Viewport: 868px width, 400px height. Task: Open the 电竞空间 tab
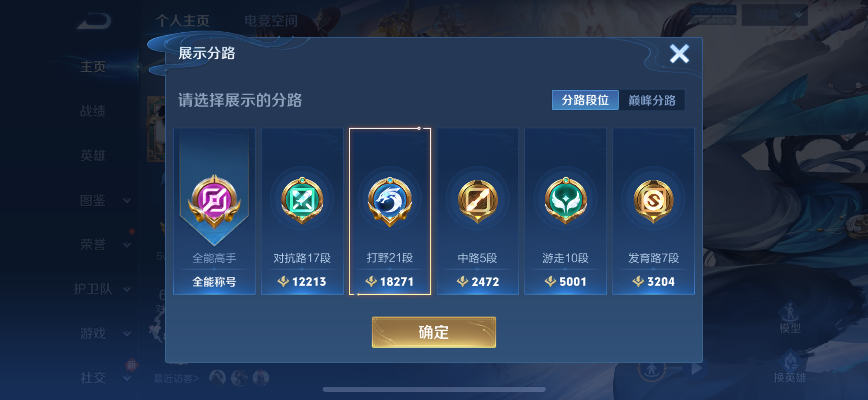coord(271,21)
